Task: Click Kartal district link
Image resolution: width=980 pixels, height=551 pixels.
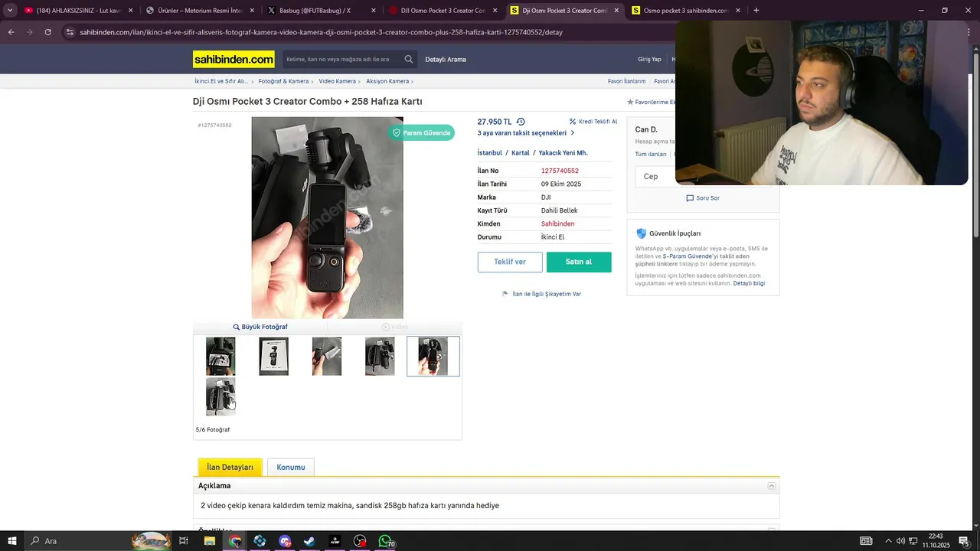Action: click(521, 153)
